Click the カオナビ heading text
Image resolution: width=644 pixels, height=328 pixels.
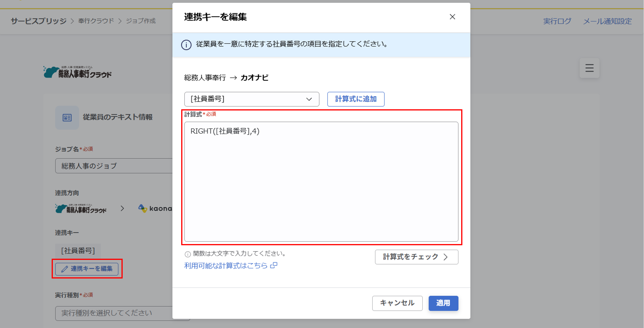click(x=254, y=77)
